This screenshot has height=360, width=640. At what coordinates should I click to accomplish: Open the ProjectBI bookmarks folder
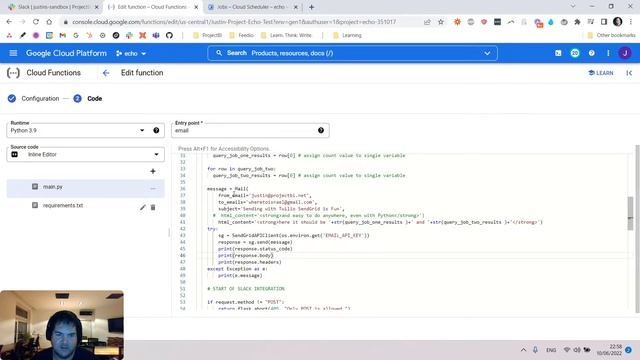[207, 36]
